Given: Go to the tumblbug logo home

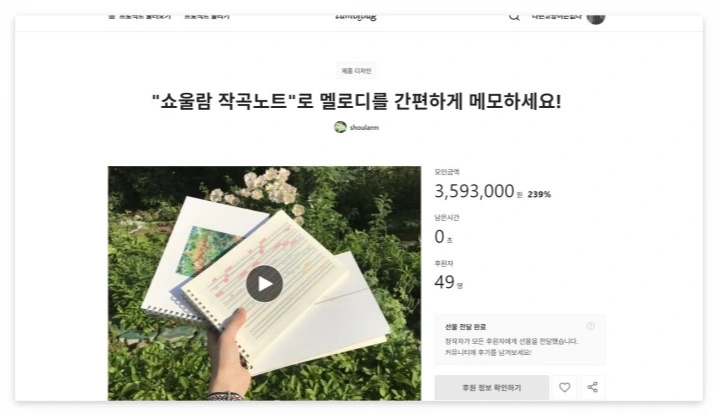Looking at the screenshot, I should pyautogui.click(x=356, y=17).
